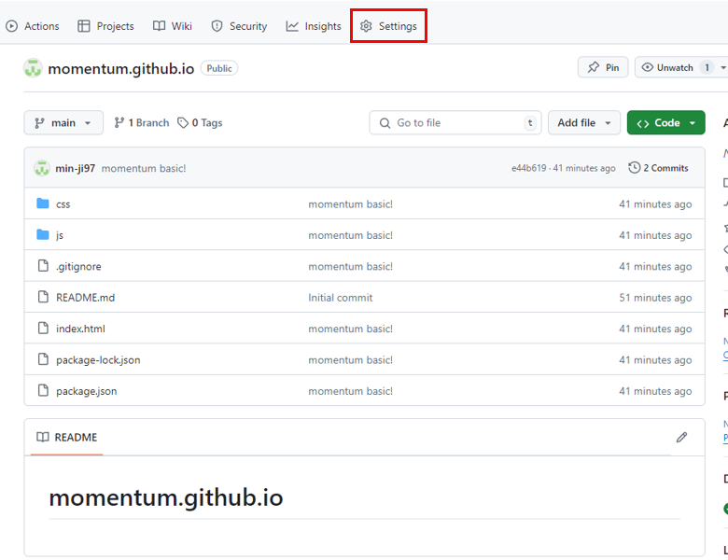This screenshot has height=560, width=728.
Task: Open the README.md file
Action: 86,298
